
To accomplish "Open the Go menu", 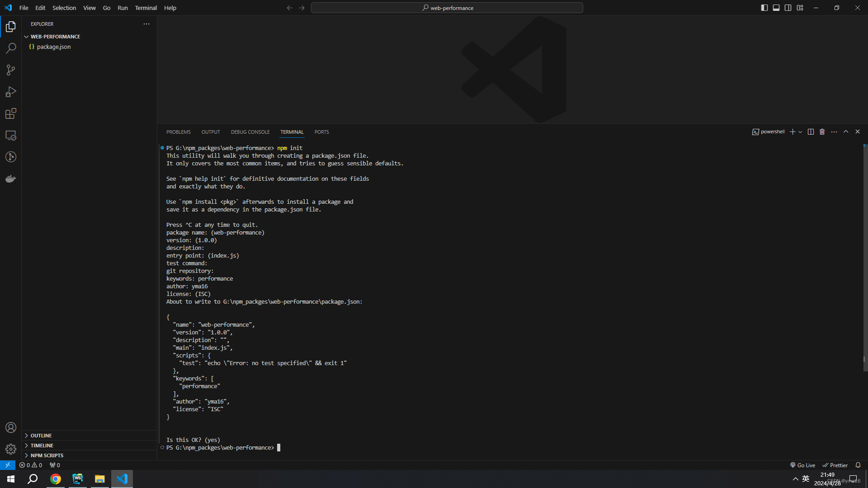I will pos(107,8).
